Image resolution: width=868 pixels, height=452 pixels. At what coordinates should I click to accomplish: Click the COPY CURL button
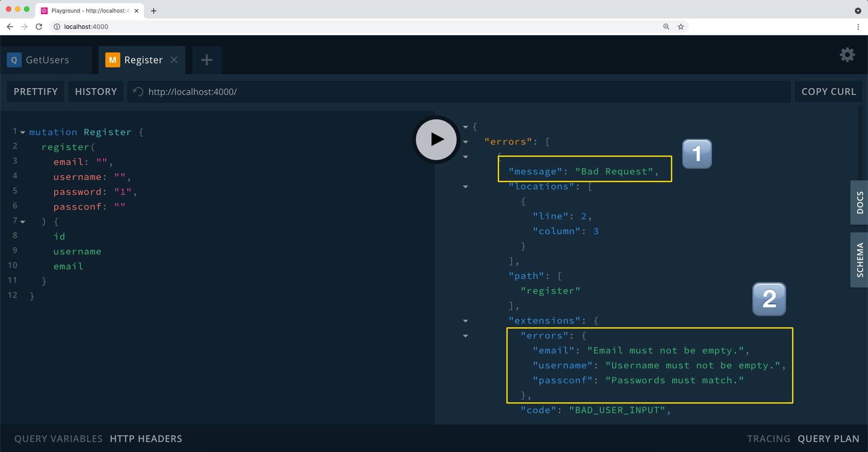tap(828, 92)
